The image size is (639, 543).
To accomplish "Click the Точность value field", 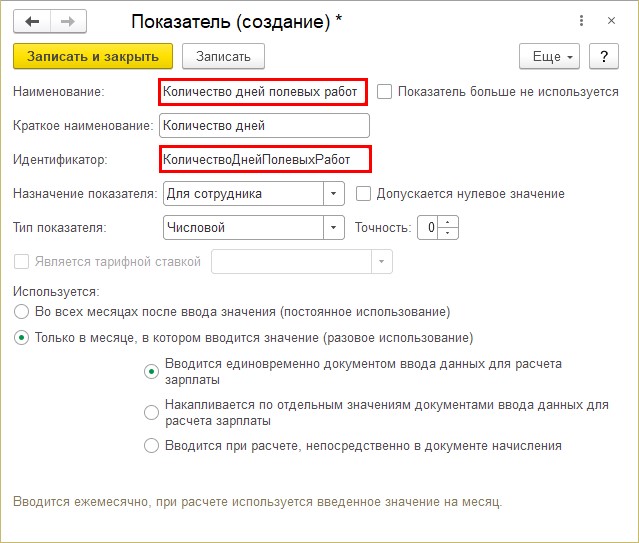I will (x=428, y=227).
